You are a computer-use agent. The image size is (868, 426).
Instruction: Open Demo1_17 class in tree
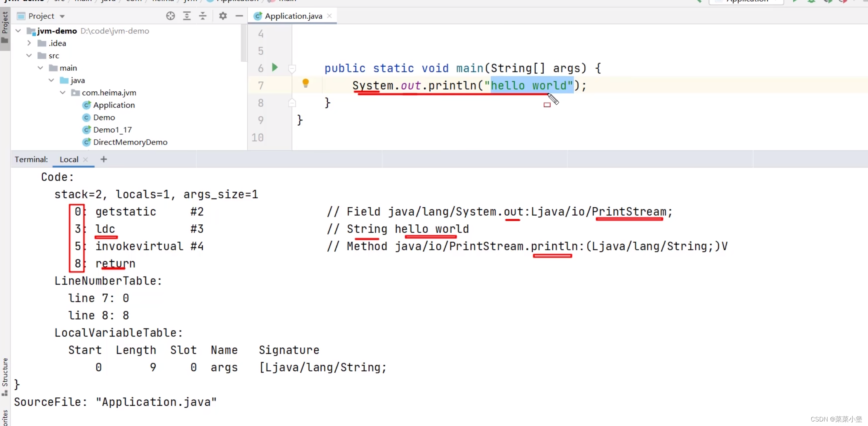click(x=112, y=130)
